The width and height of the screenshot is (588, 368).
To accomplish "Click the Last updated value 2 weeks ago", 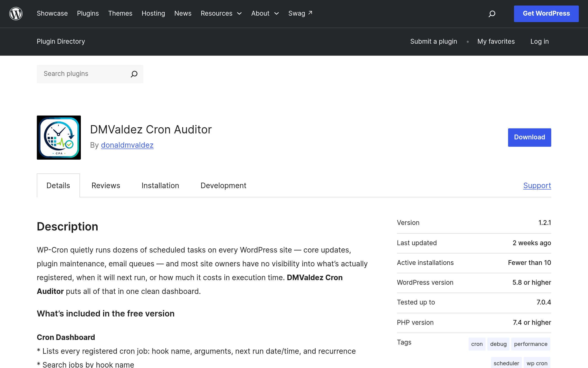I will tap(532, 243).
